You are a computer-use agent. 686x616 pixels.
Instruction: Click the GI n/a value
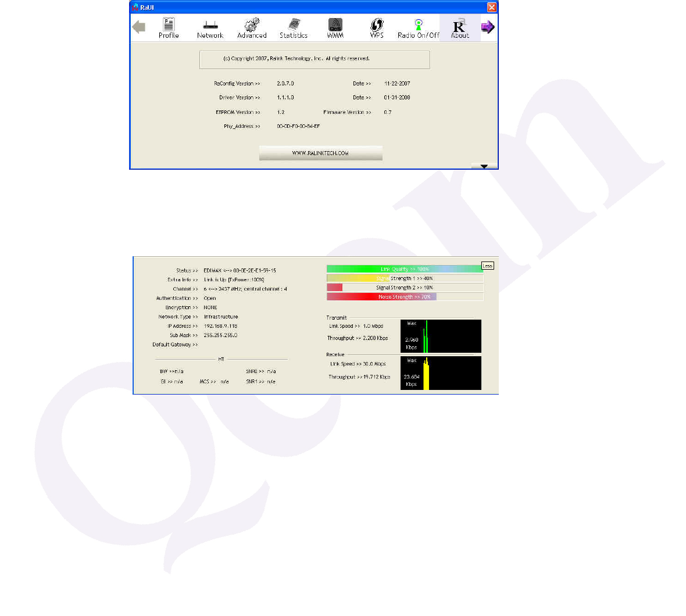point(178,381)
